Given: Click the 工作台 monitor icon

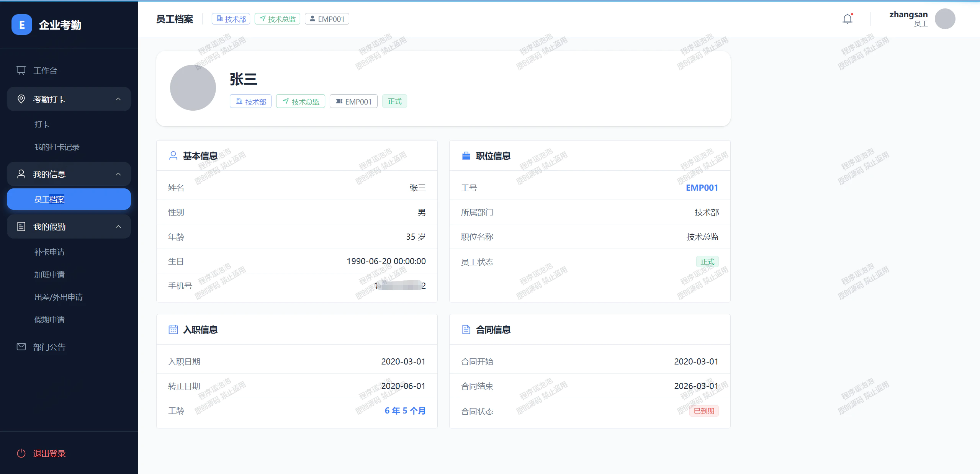Looking at the screenshot, I should tap(21, 70).
